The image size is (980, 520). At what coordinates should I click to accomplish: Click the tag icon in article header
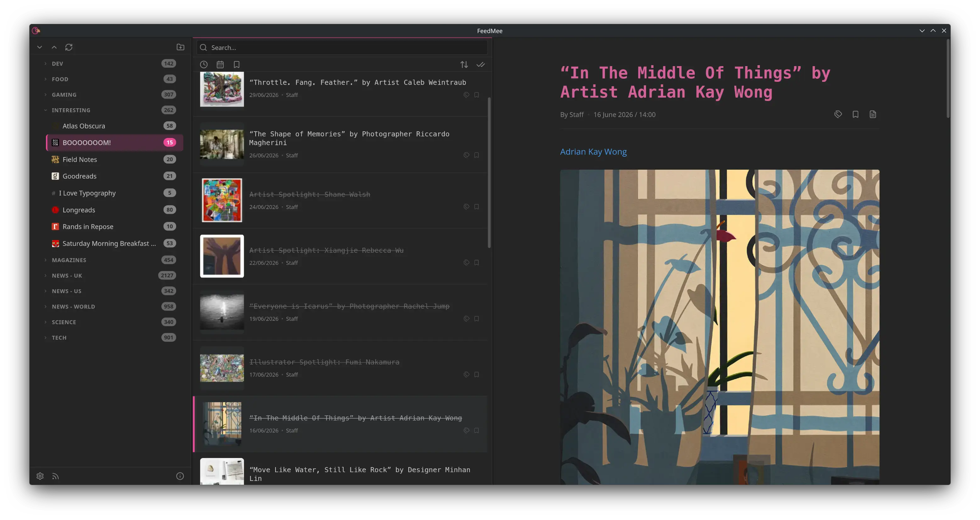pos(838,114)
